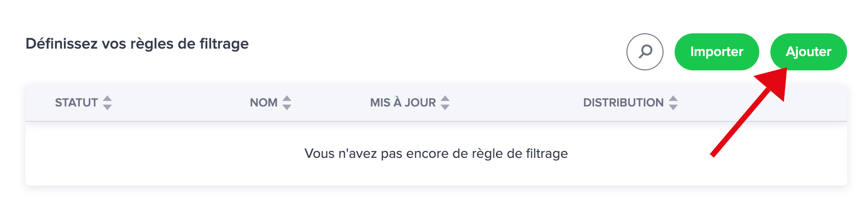Click the blank header area right of DISTRIBUTION
The image size is (868, 200).
click(x=763, y=103)
